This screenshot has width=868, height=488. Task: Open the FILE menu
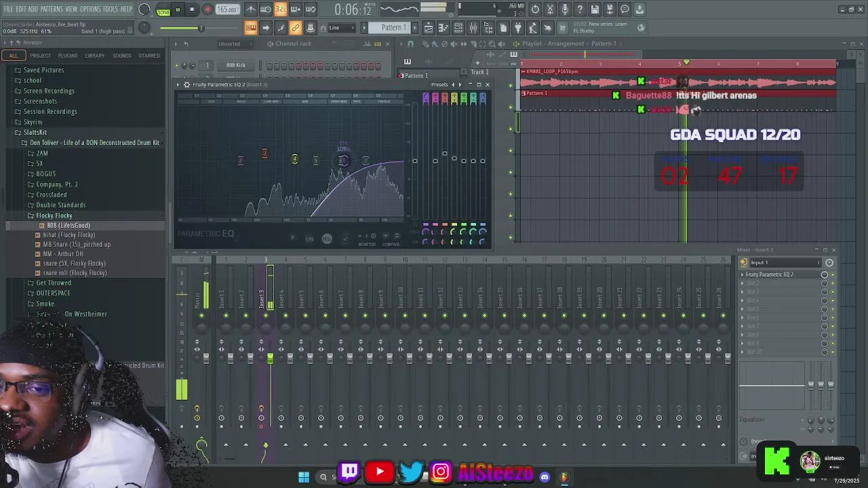[9, 9]
